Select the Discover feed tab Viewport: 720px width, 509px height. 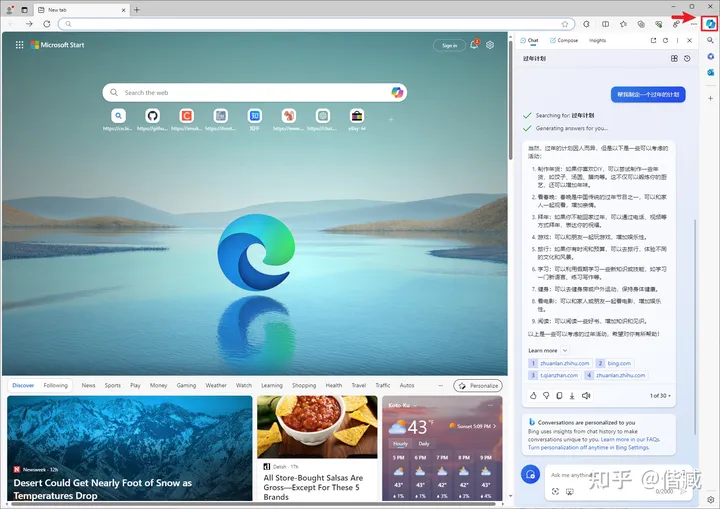(x=23, y=385)
